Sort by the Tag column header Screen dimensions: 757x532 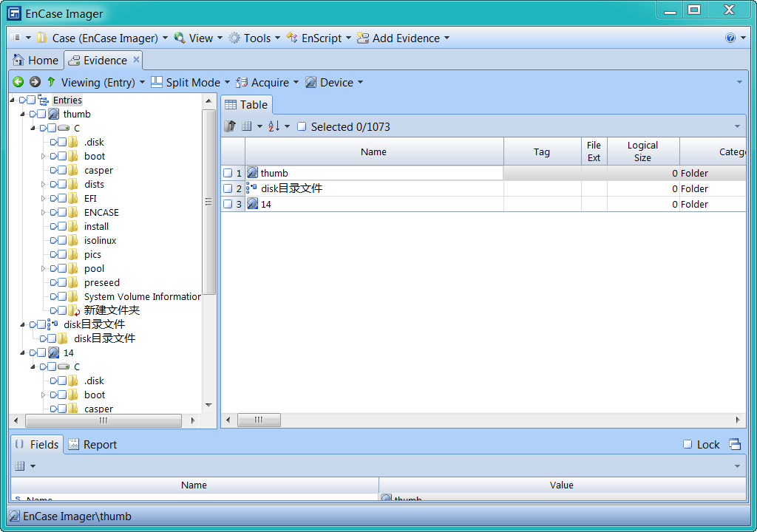542,151
